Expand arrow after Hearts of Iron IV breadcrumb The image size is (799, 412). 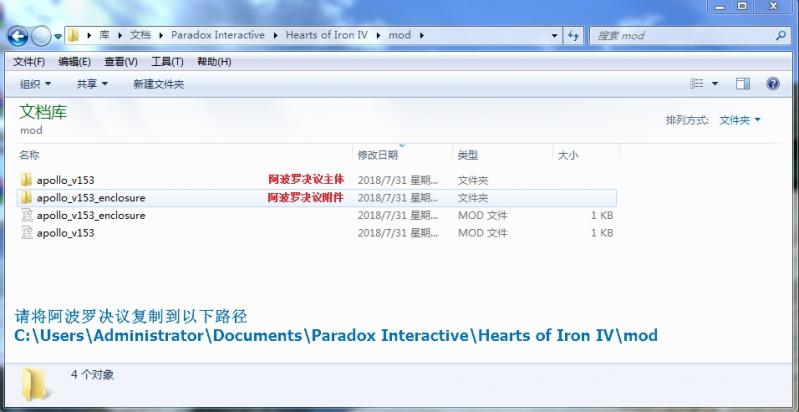(x=378, y=36)
